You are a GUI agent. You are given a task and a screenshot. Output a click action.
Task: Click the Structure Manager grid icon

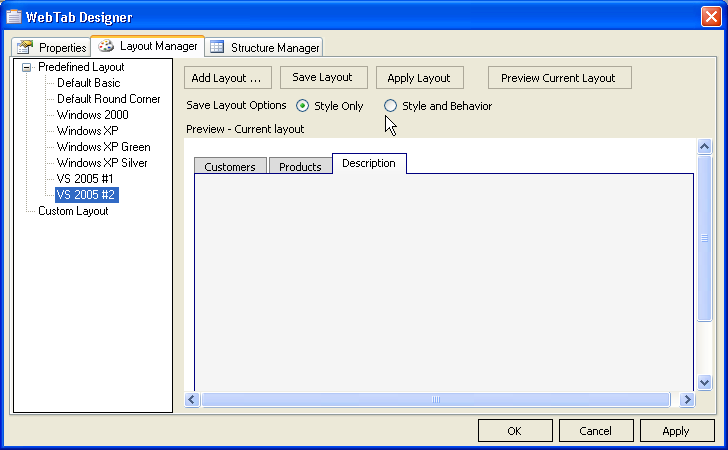coord(217,47)
